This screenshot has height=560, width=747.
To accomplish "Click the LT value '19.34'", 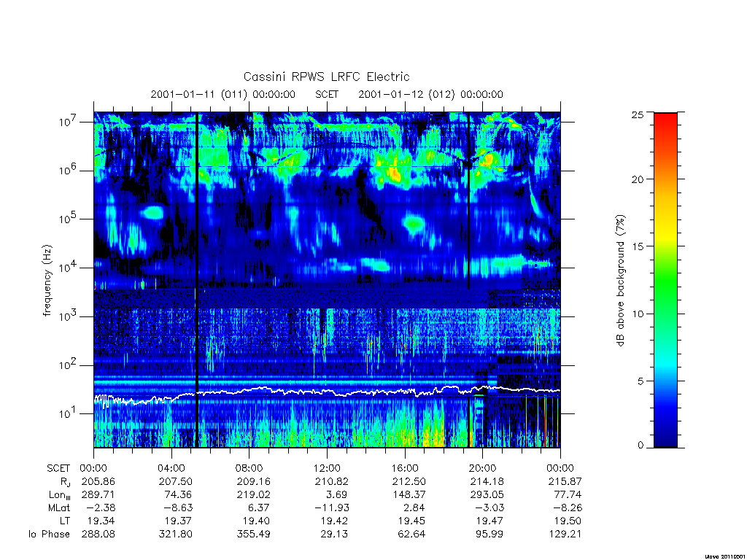I will click(x=101, y=521).
